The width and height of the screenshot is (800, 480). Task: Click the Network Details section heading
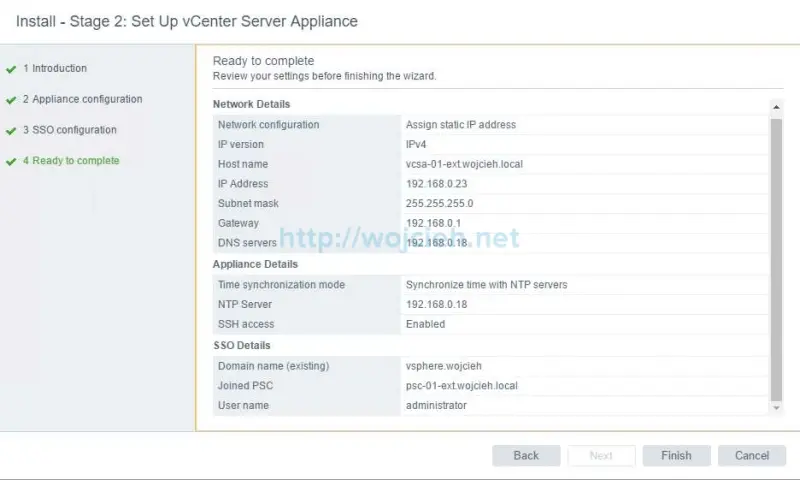(x=252, y=104)
